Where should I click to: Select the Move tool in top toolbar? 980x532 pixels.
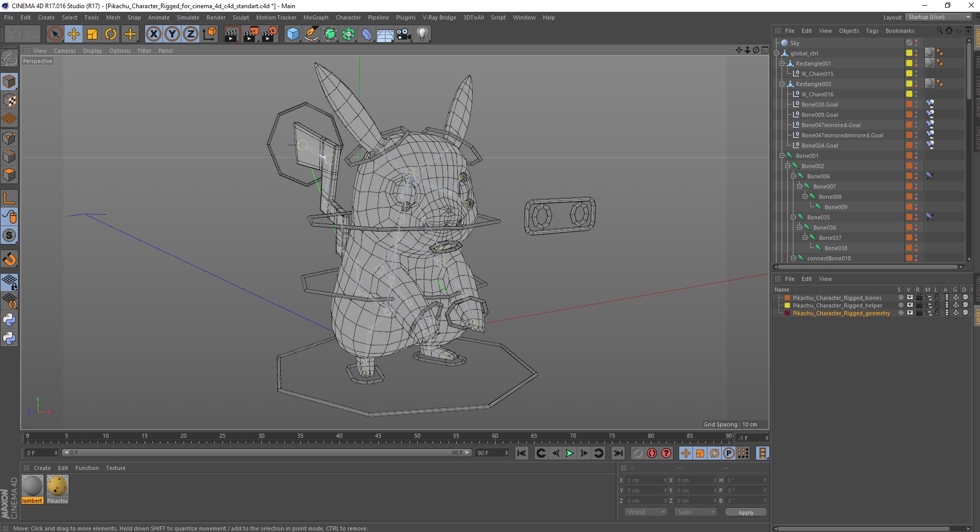click(73, 34)
